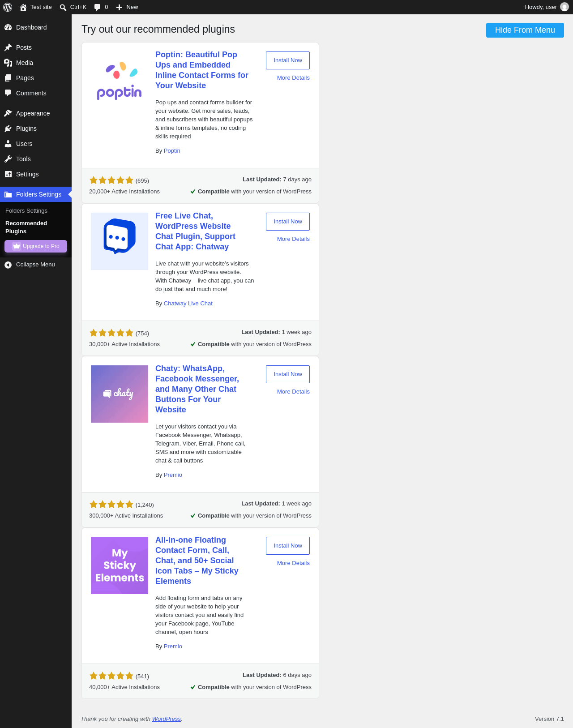Viewport: 573px width, 728px height.
Task: View More Details for Chatway plugin
Action: click(293, 239)
